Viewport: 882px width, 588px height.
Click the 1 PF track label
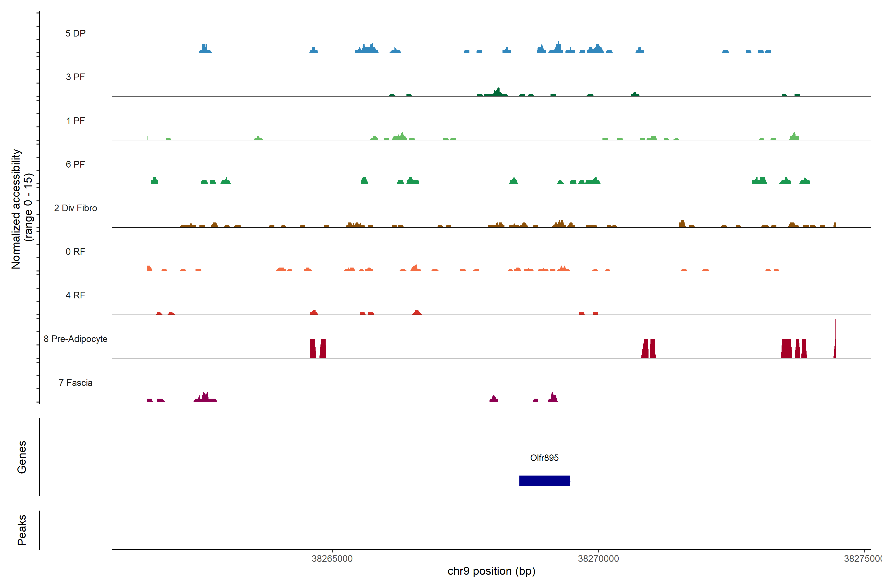click(x=75, y=121)
